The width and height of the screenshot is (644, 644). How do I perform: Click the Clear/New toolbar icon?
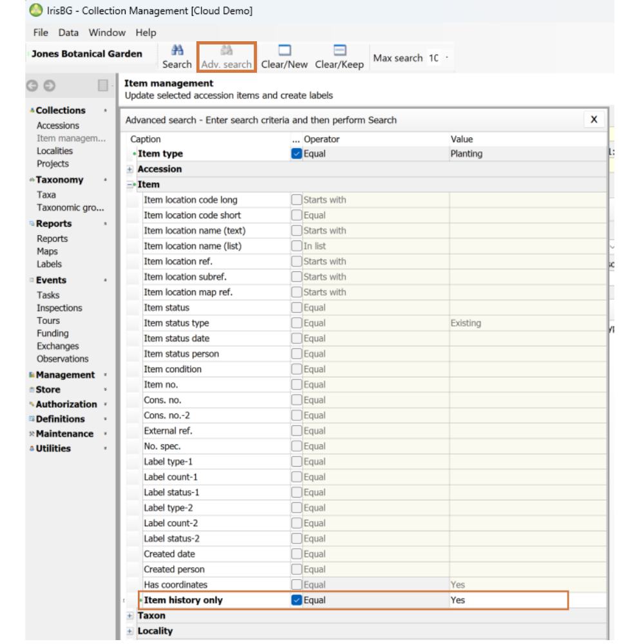(x=284, y=50)
